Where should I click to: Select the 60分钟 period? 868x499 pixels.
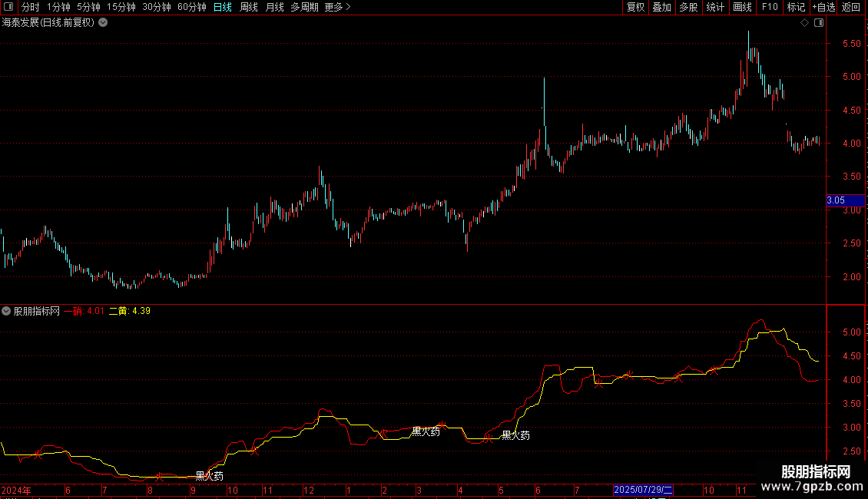tap(191, 7)
